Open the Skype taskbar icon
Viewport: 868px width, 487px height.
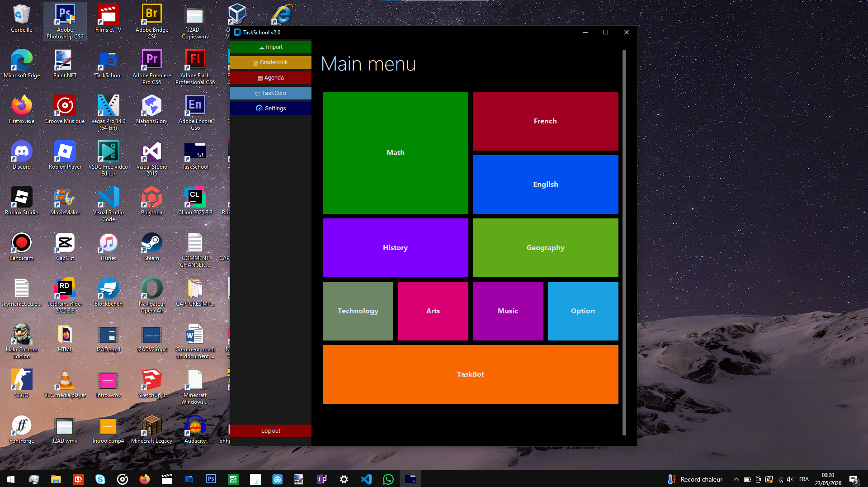click(x=100, y=479)
